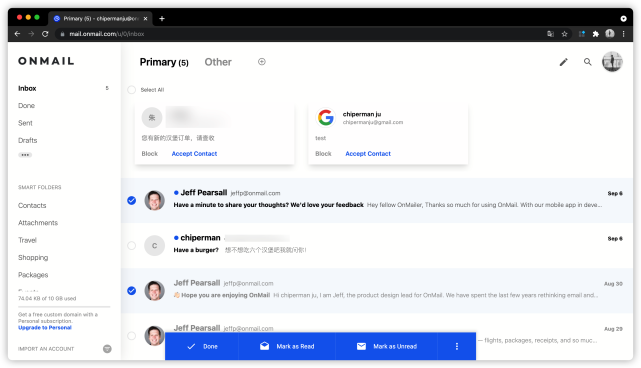Click the Mark as Unread envelope icon

(x=361, y=346)
